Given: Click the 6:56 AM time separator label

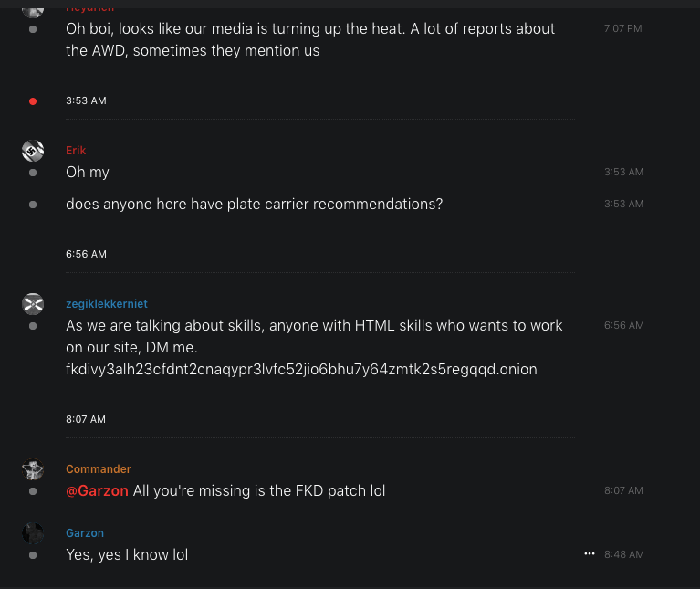Looking at the screenshot, I should pos(86,254).
